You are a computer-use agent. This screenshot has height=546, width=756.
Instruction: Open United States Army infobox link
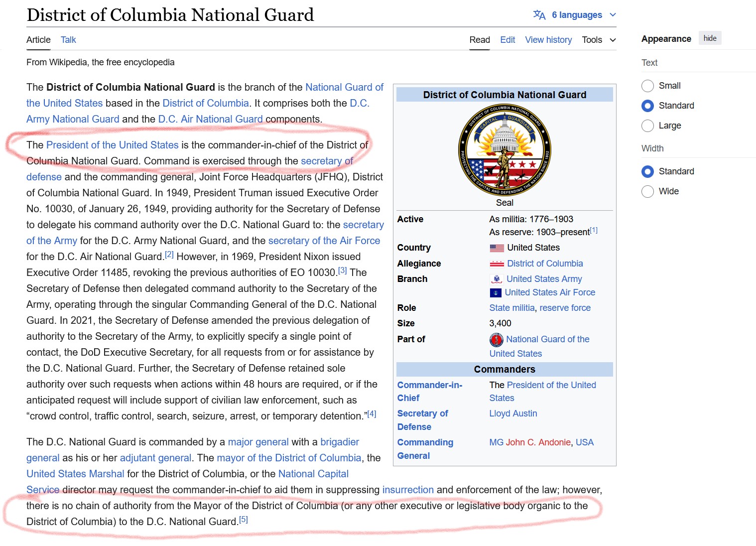(544, 279)
